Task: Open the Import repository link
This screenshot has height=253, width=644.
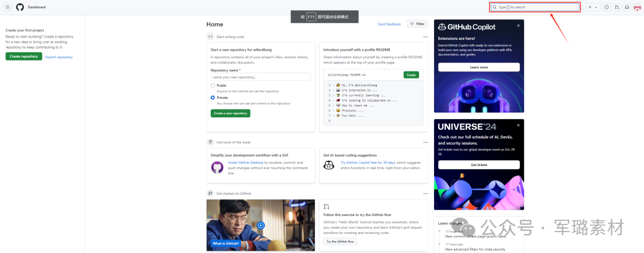Action: 58,57
